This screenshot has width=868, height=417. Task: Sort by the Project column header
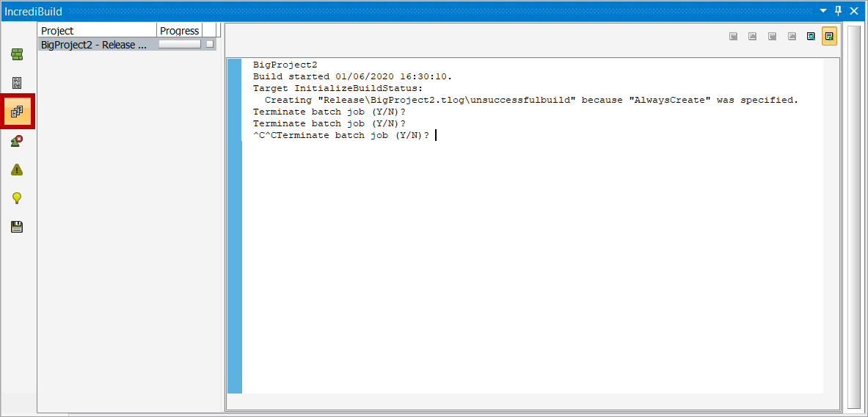[x=97, y=31]
